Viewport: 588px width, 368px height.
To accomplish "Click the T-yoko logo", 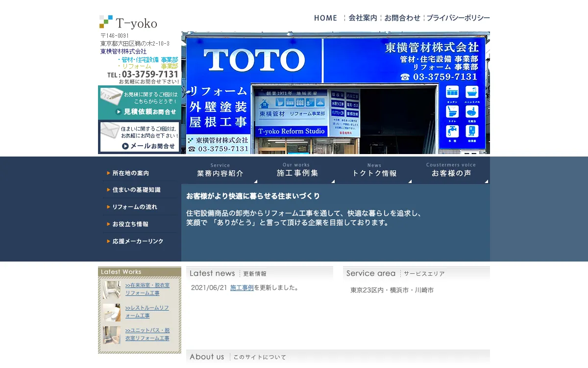I will (x=128, y=23).
